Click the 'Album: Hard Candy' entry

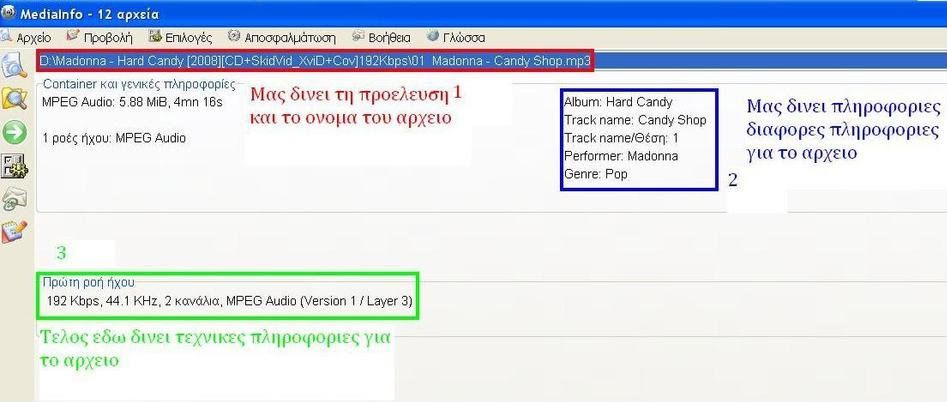618,102
